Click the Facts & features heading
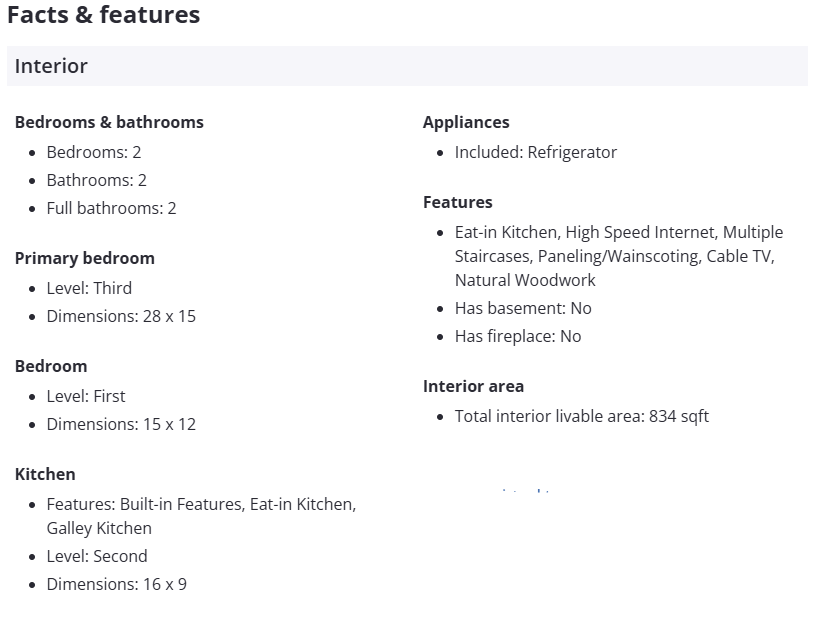Viewport: 826px width, 619px height. coord(103,15)
